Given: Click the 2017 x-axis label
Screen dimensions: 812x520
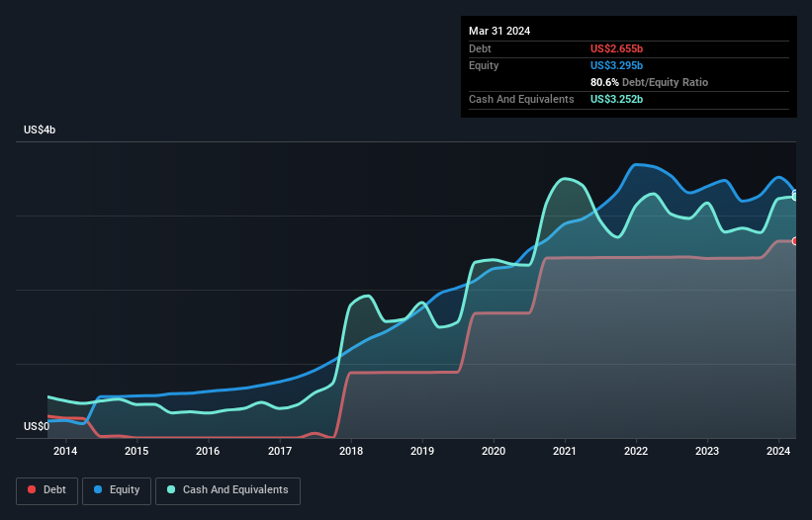Looking at the screenshot, I should (x=280, y=451).
